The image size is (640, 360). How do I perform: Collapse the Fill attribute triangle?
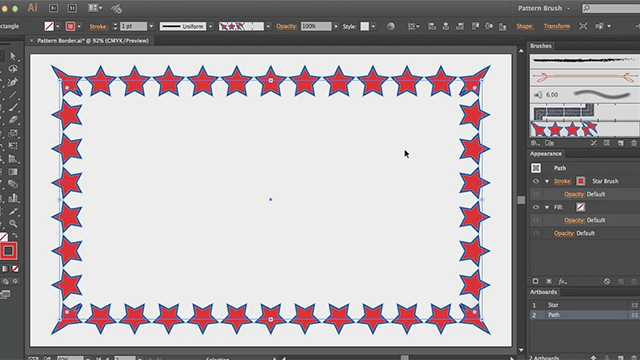pos(547,207)
